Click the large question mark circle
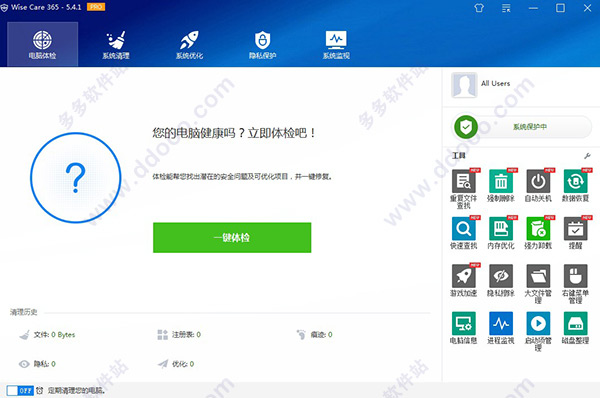The height and width of the screenshot is (398, 600). (x=75, y=178)
